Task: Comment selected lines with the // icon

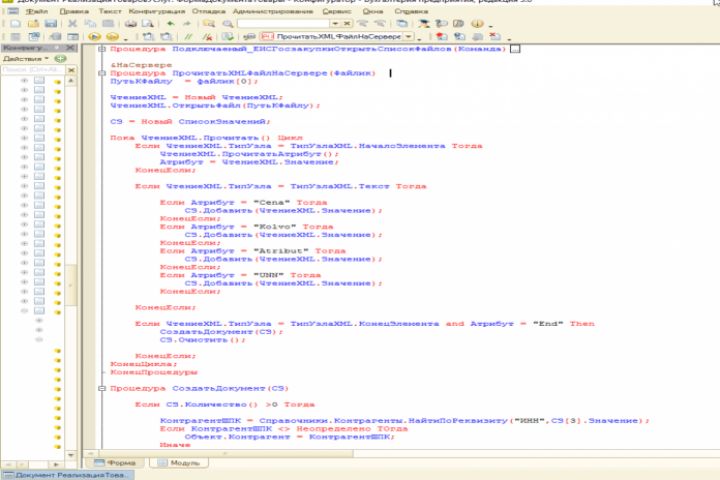Action: pyautogui.click(x=188, y=36)
